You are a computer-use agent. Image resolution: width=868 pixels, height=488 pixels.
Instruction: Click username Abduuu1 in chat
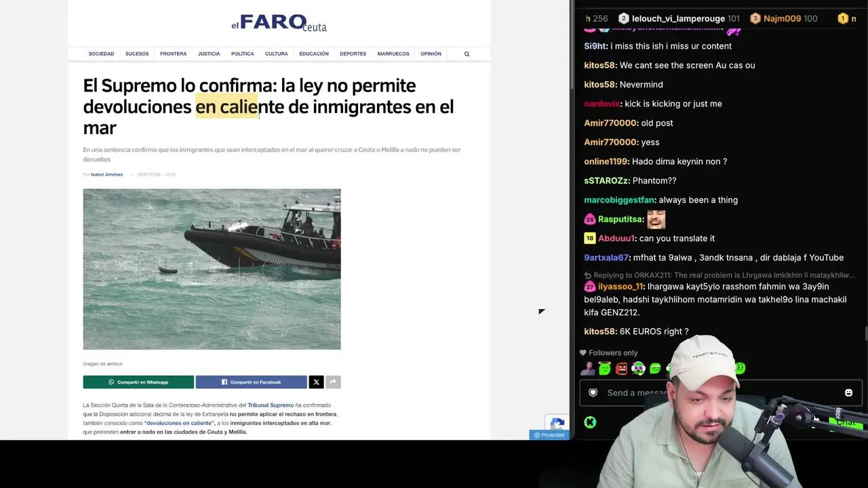pos(616,239)
